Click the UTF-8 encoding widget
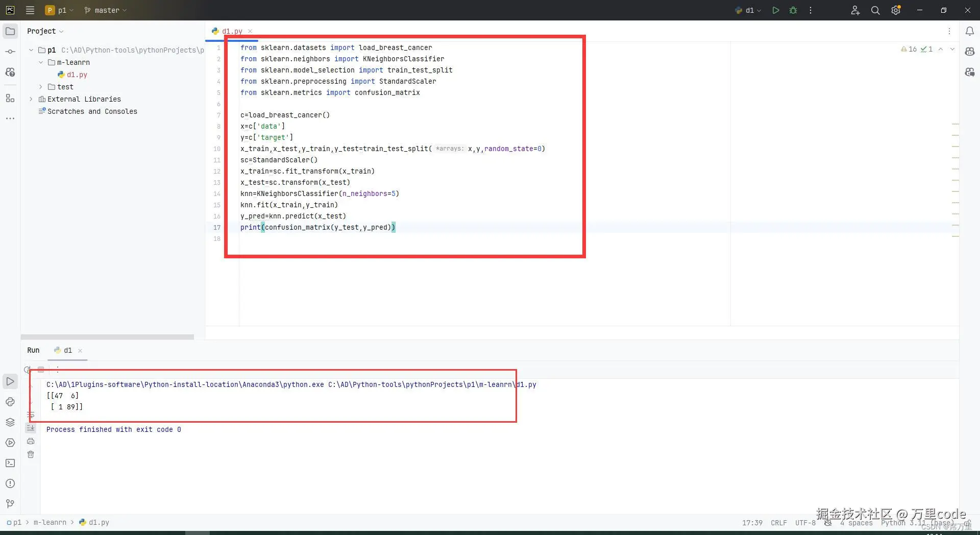 pyautogui.click(x=805, y=523)
